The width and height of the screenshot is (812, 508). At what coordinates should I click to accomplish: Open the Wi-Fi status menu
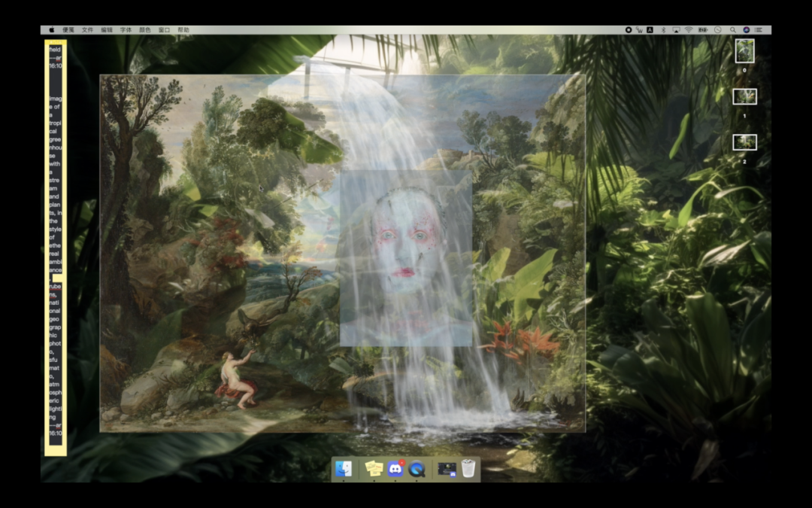689,30
